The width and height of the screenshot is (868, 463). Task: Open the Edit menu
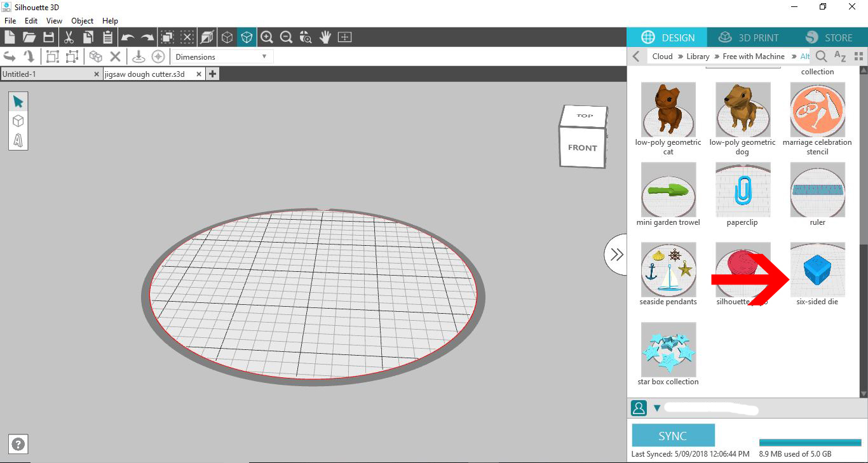[x=31, y=21]
